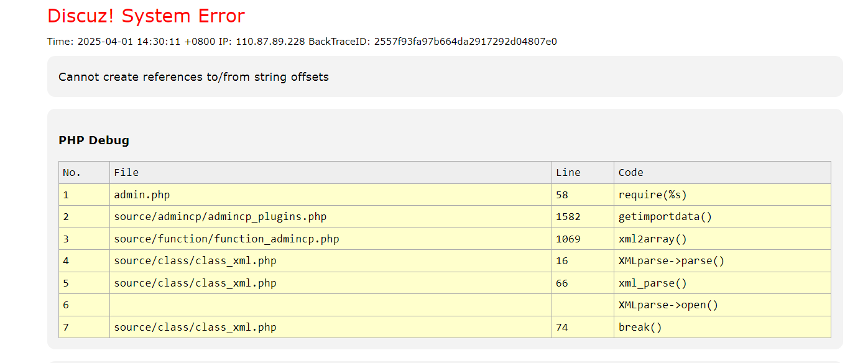Click the require(%s) code cell
Viewport: 868px width, 363px height.
click(723, 195)
